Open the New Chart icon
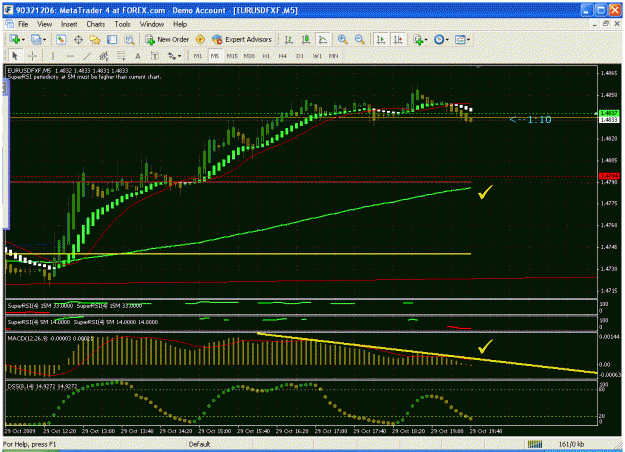The image size is (625, 452). [15, 39]
